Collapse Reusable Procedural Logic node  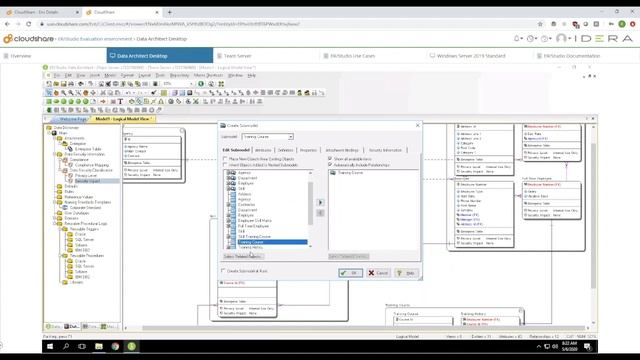pos(55,224)
